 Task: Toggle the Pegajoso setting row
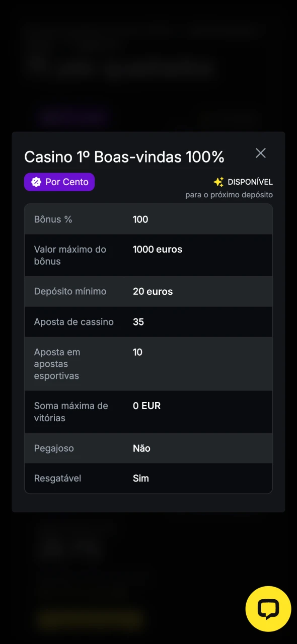click(x=148, y=448)
